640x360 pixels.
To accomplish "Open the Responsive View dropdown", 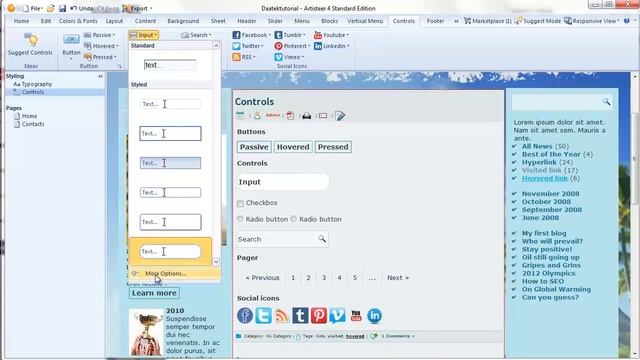I will tap(592, 21).
